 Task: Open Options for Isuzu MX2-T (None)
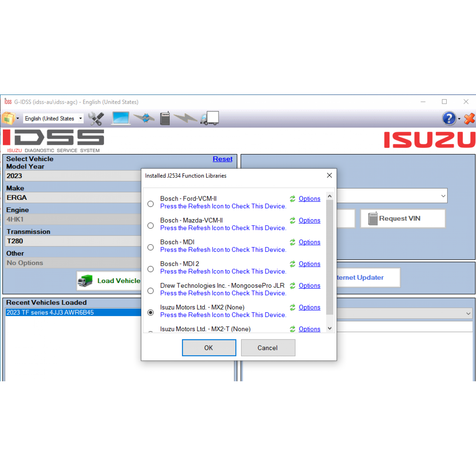pos(309,329)
